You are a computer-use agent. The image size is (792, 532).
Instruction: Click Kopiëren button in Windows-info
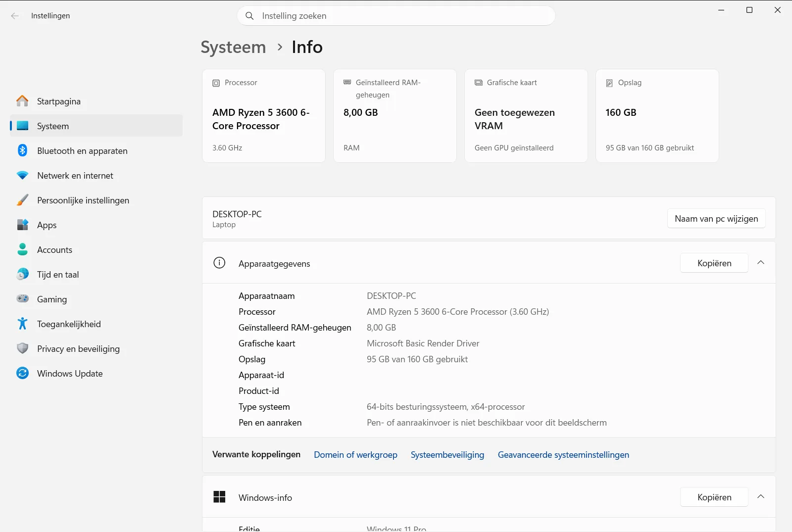(x=714, y=497)
